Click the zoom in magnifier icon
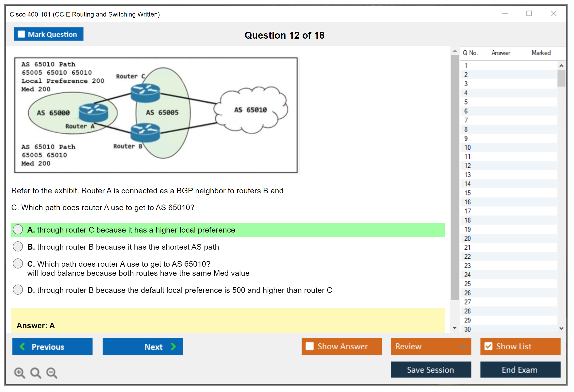This screenshot has width=574, height=392. (19, 373)
